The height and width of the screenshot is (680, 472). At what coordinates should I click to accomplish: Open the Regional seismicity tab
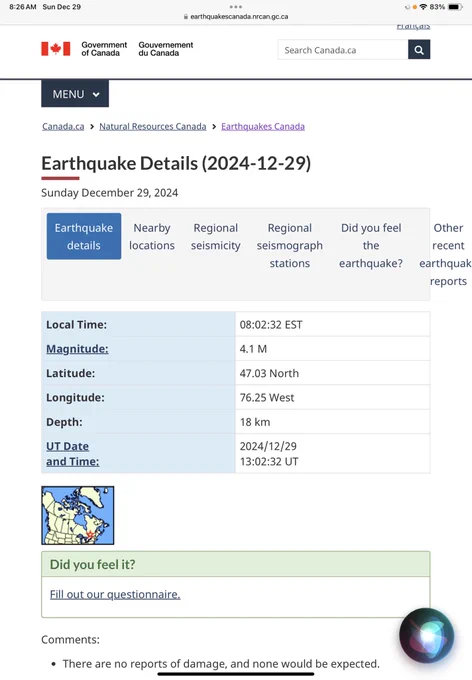coord(216,236)
